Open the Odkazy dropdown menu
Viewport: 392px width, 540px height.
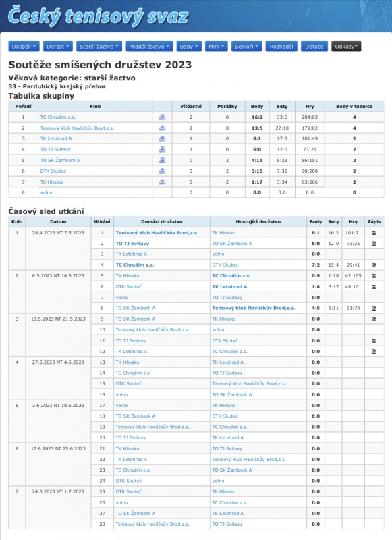pyautogui.click(x=346, y=47)
